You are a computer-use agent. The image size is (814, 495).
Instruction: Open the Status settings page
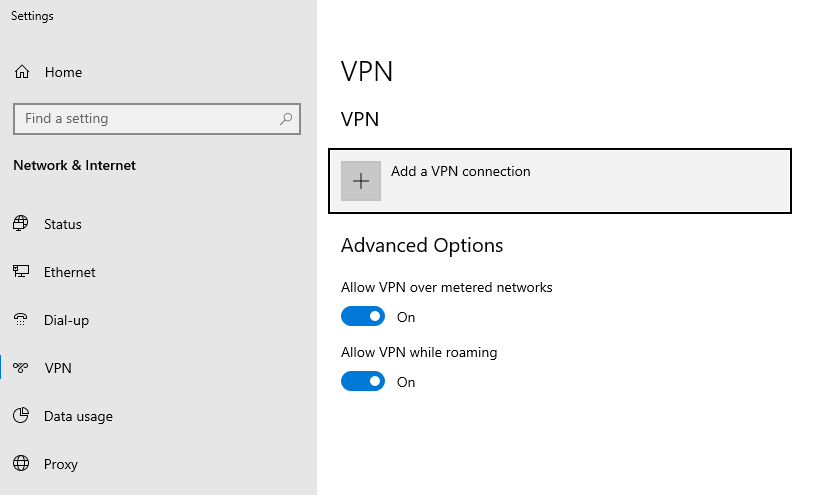63,224
